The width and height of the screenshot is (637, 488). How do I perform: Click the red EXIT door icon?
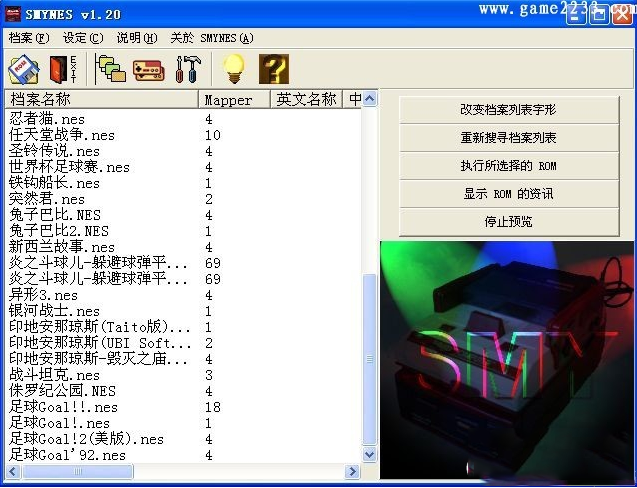63,69
